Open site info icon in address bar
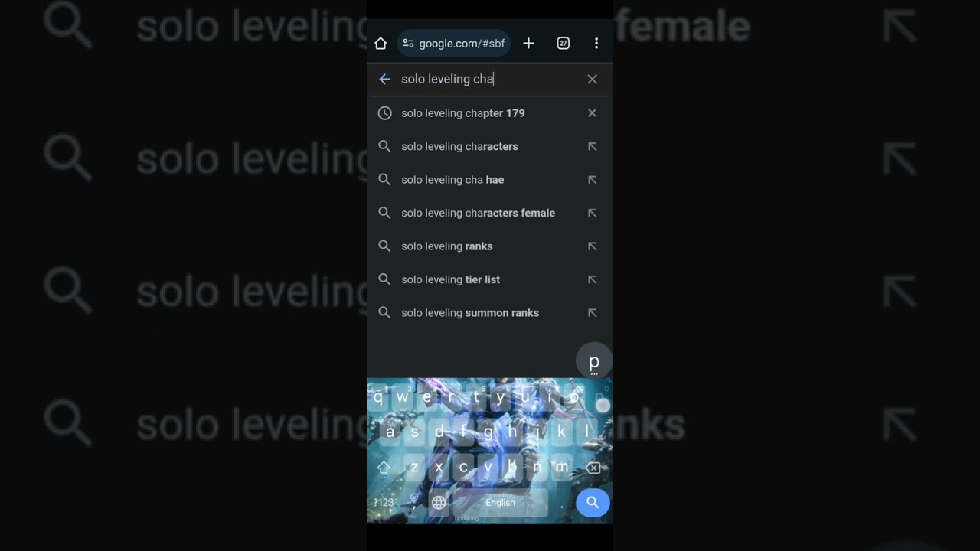This screenshot has width=980, height=551. click(x=408, y=44)
